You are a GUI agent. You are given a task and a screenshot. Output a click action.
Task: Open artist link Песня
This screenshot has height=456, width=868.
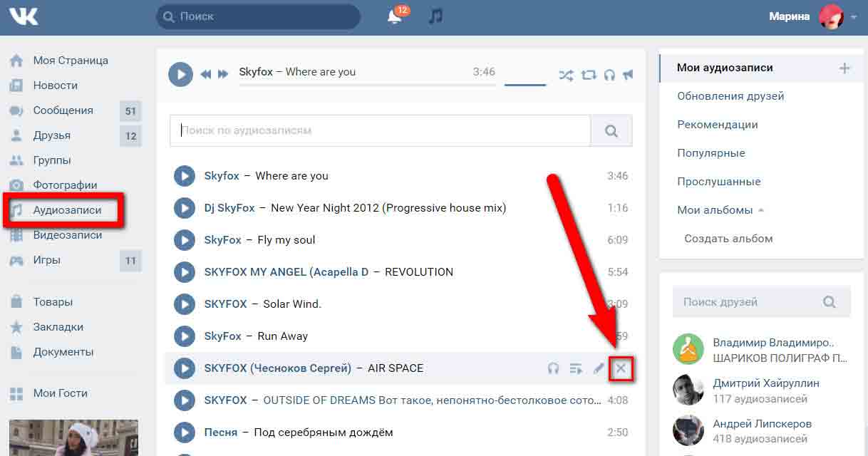point(221,432)
